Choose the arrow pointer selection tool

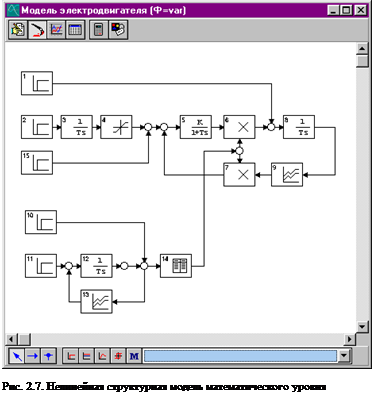coord(17,356)
